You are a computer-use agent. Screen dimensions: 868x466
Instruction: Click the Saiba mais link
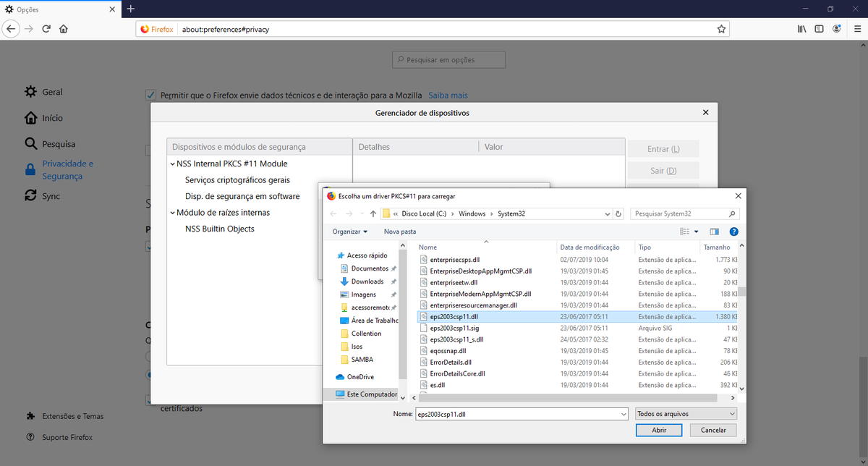point(448,95)
